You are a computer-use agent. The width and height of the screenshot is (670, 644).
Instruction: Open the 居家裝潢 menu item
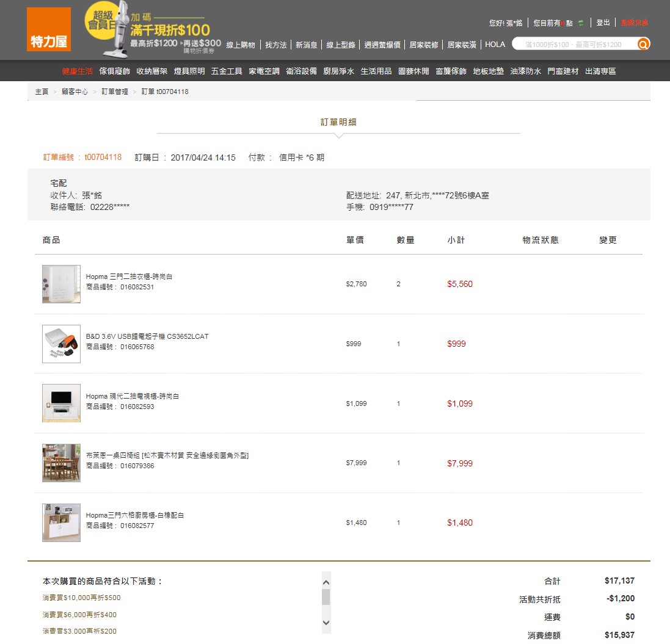tap(462, 45)
